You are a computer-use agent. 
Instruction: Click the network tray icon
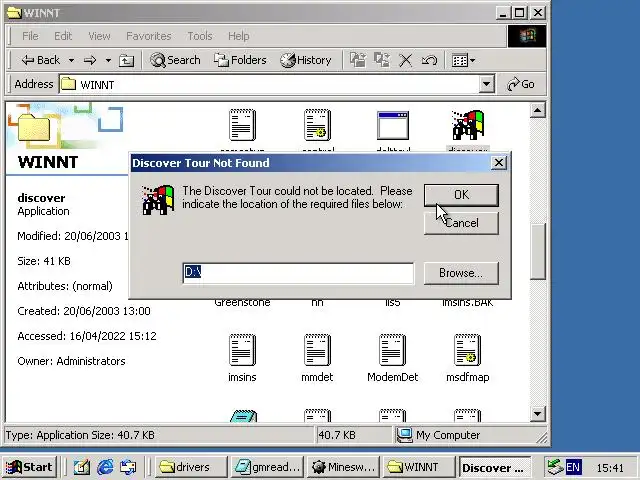click(x=555, y=467)
